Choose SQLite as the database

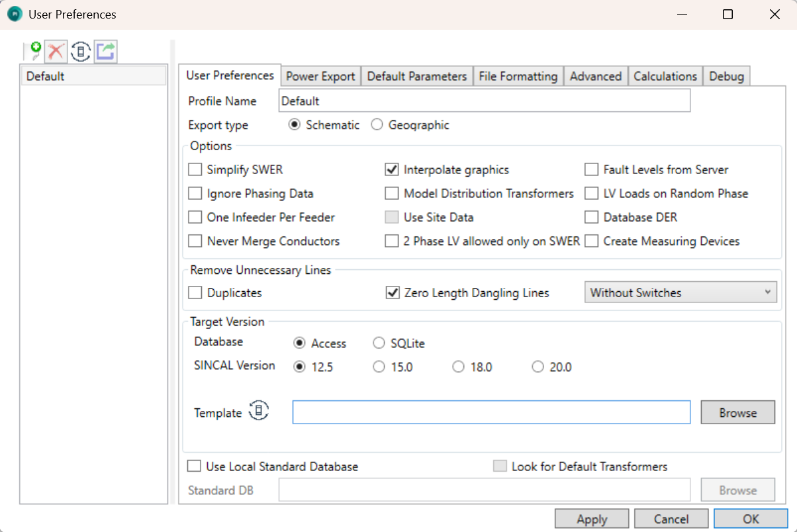(379, 343)
